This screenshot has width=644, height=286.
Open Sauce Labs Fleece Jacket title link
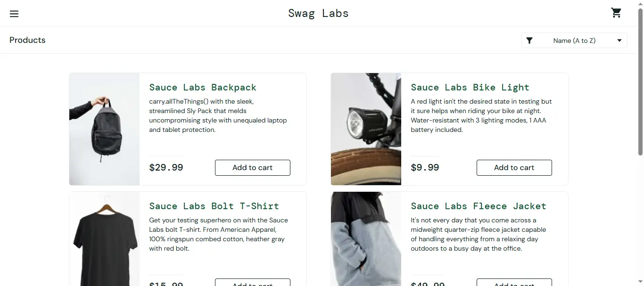(x=478, y=206)
